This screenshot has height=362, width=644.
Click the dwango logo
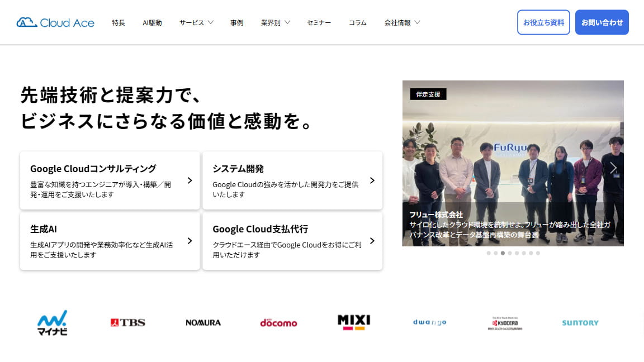(429, 322)
